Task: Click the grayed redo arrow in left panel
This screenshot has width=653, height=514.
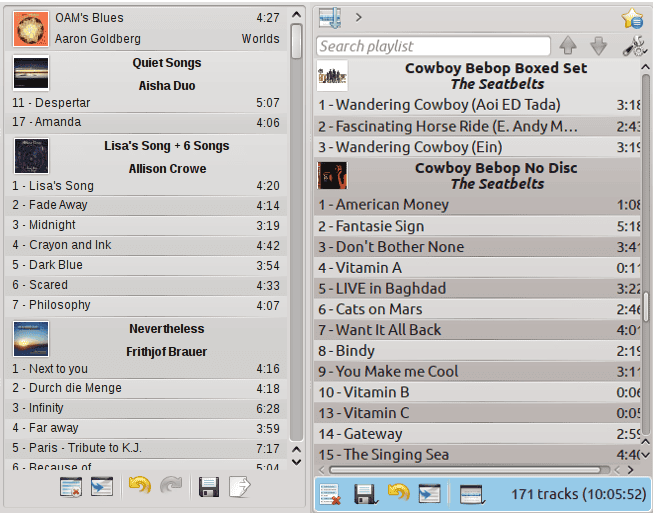Action: coord(171,486)
